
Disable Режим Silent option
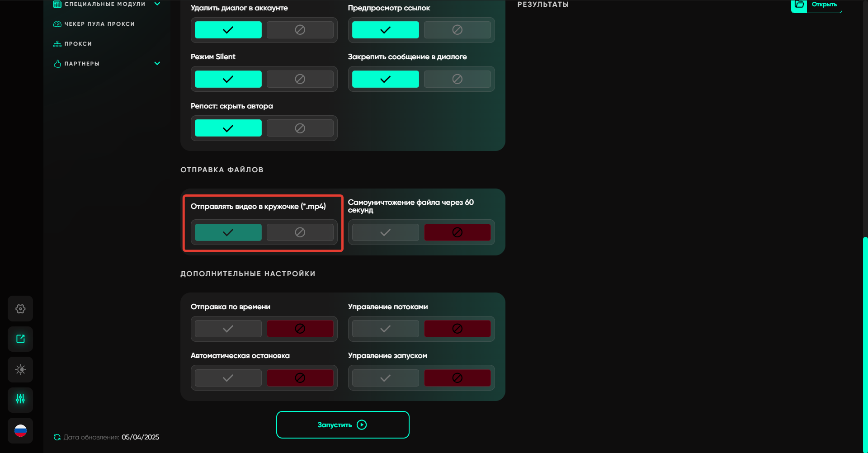(x=300, y=79)
